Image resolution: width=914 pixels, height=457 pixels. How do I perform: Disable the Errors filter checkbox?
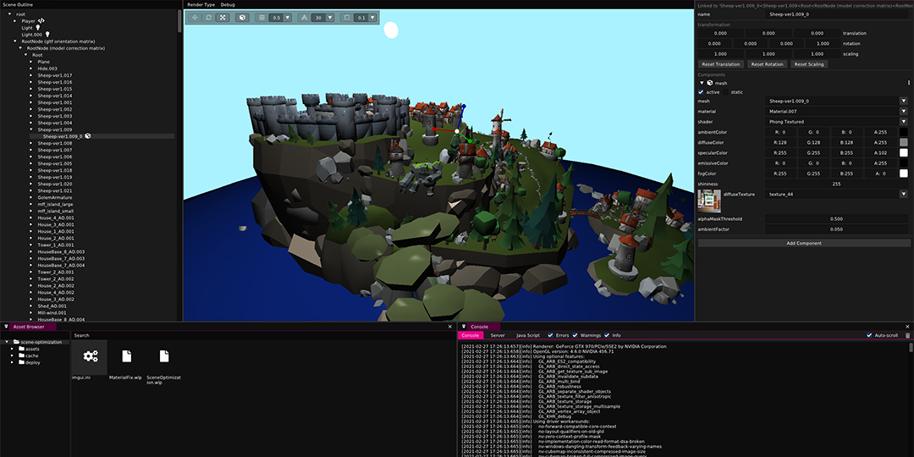click(549, 335)
